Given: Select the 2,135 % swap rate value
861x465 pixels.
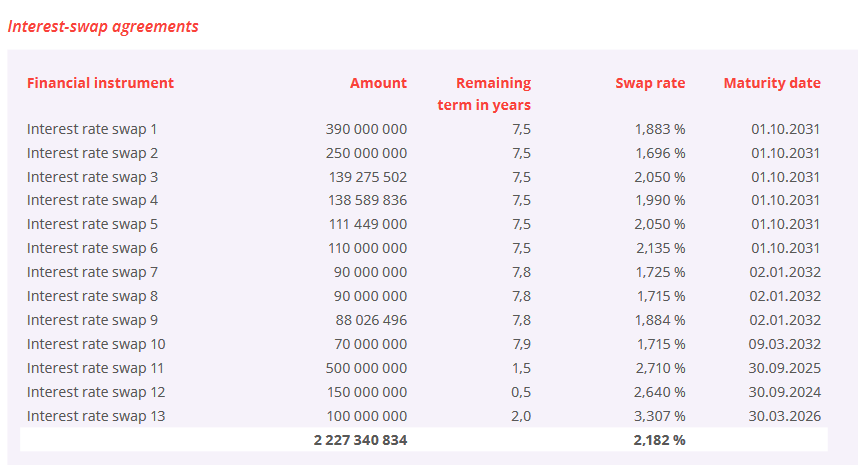Looking at the screenshot, I should [x=661, y=249].
